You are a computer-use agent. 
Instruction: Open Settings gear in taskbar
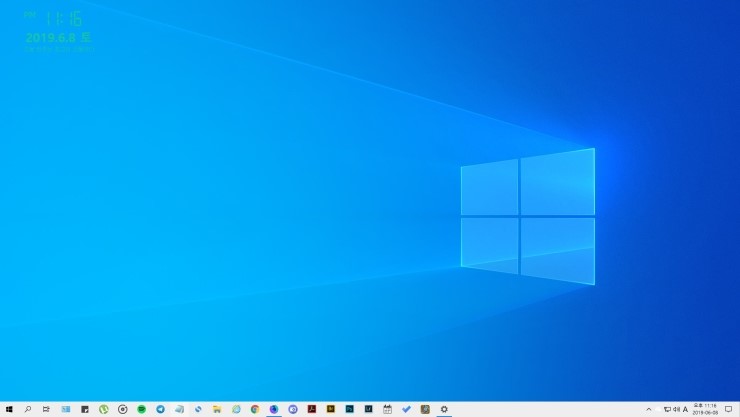(444, 409)
